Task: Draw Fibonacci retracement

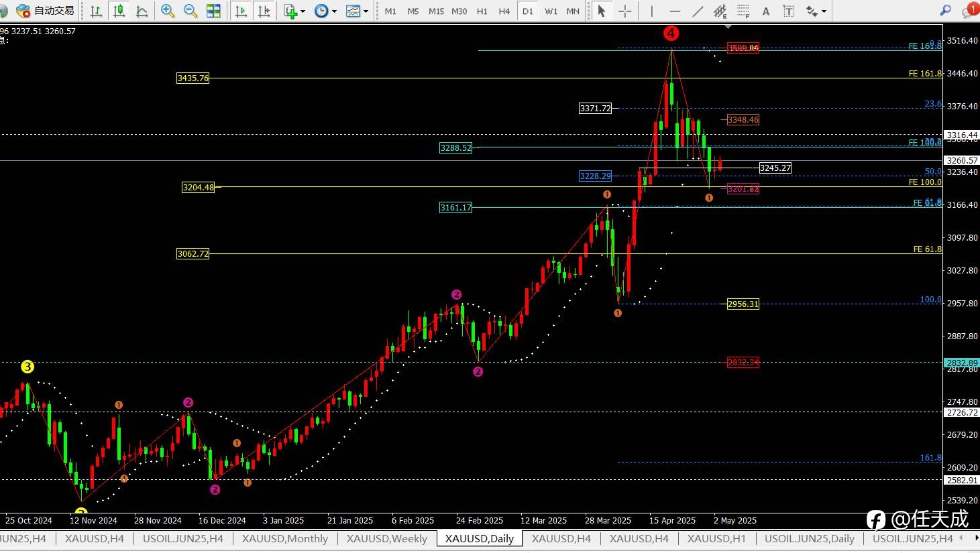Action: 743,11
